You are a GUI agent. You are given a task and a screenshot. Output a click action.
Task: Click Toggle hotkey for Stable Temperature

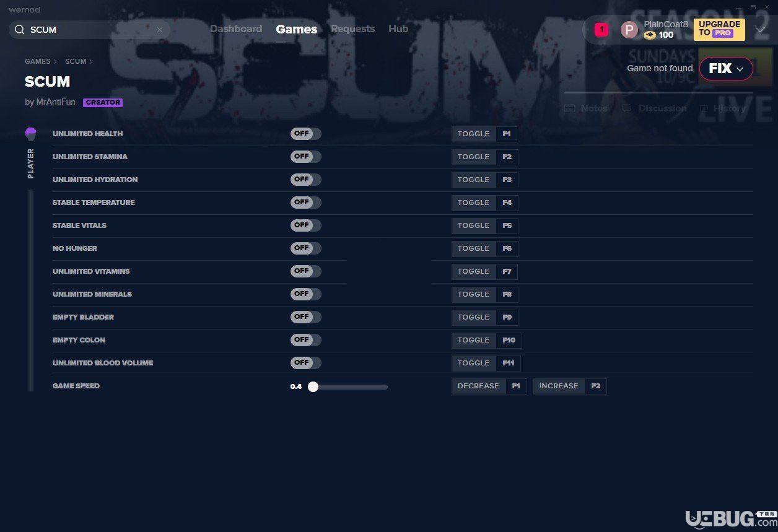(484, 203)
